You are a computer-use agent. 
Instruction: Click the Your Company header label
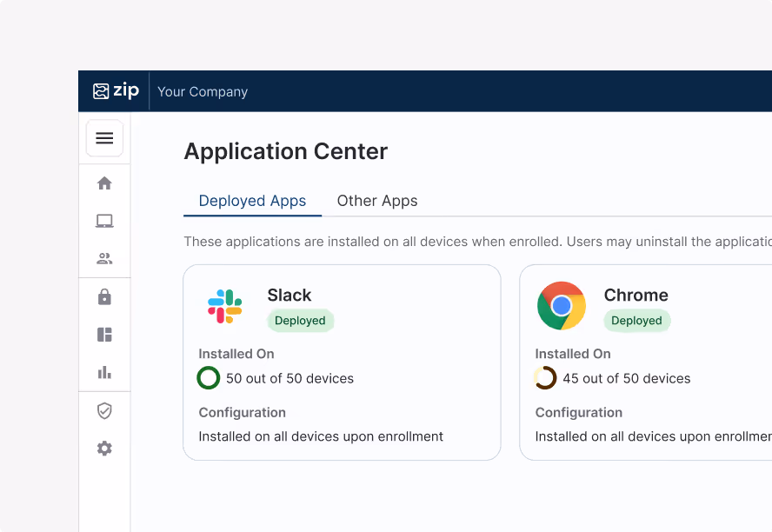(x=203, y=90)
